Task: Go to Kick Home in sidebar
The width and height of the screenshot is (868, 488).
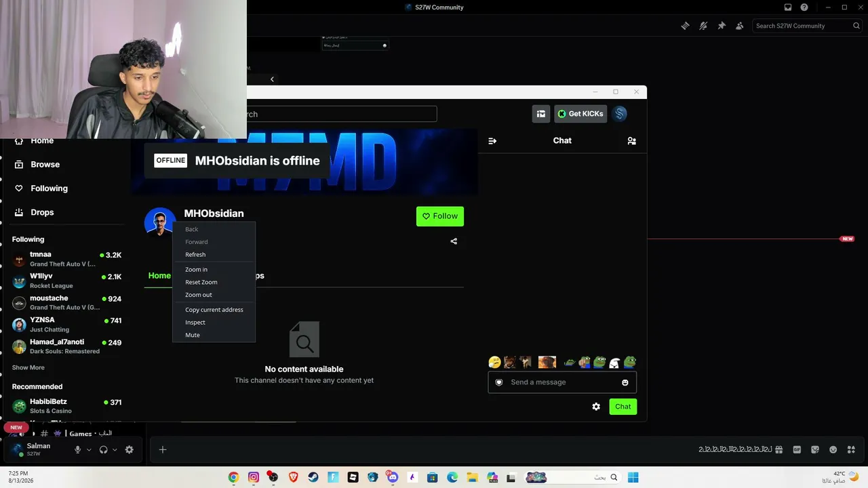Action: pyautogui.click(x=42, y=140)
